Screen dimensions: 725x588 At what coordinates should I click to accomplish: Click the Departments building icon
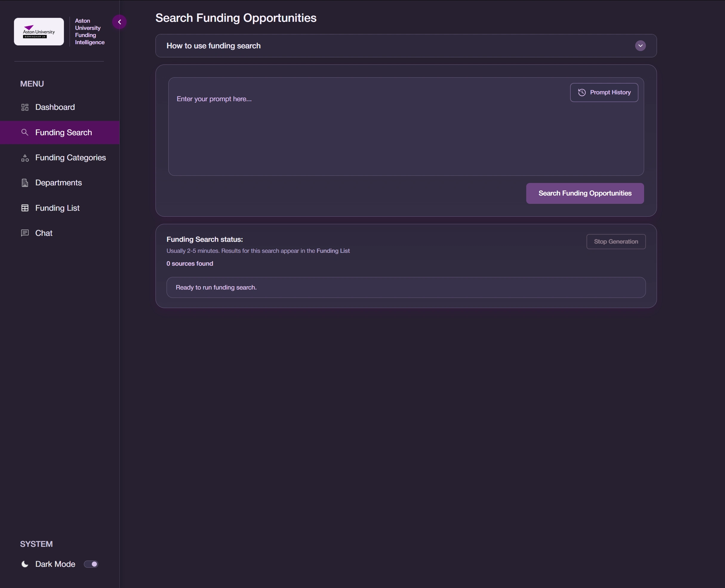(x=25, y=183)
